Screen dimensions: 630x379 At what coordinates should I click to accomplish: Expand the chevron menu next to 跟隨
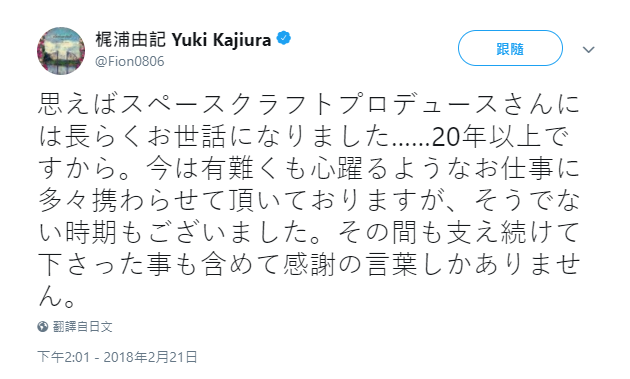[x=589, y=49]
